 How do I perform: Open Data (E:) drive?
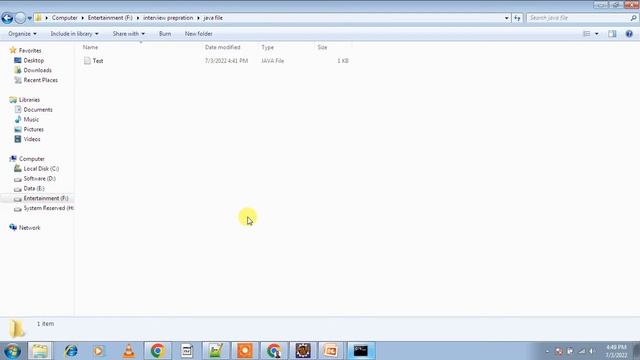(x=34, y=188)
